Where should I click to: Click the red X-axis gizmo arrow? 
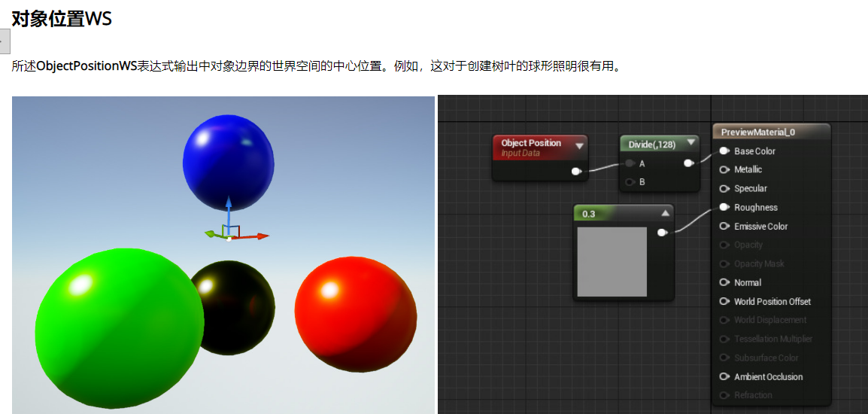[x=252, y=236]
